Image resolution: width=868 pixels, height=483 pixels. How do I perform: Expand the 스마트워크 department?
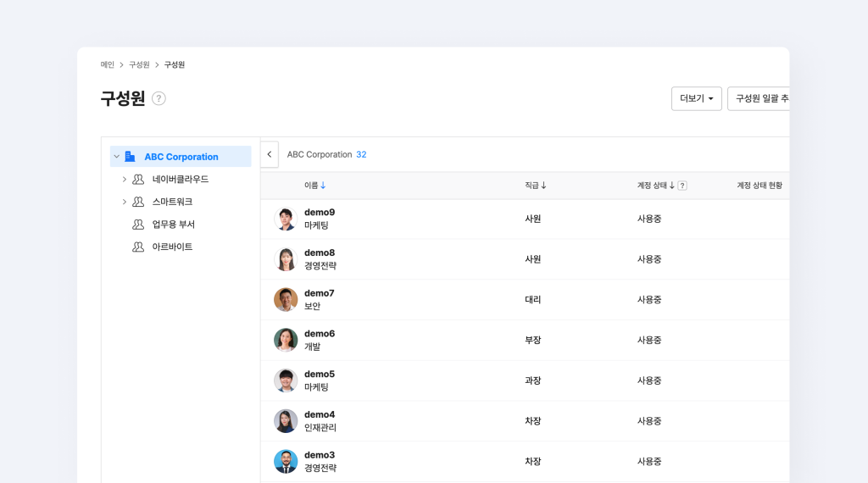pyautogui.click(x=124, y=202)
